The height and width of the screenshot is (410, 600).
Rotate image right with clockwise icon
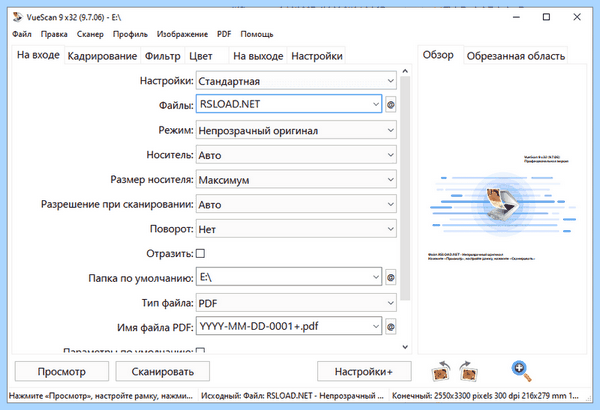pos(468,371)
